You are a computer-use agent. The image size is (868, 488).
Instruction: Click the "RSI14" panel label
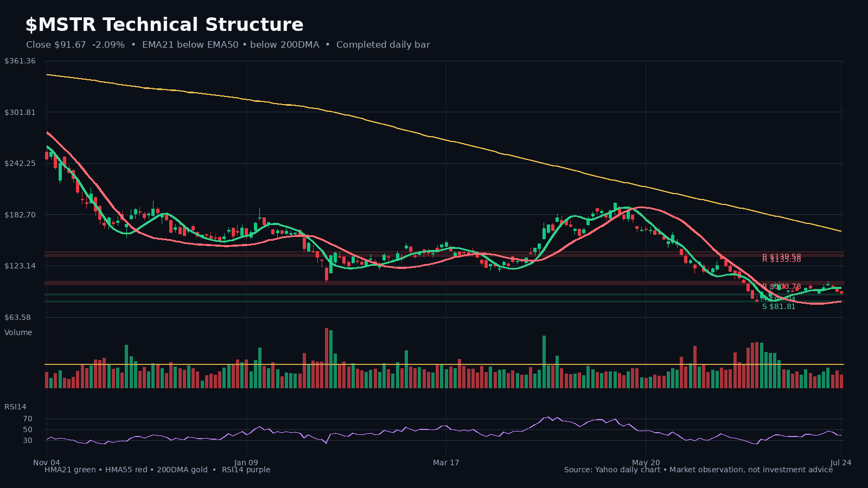(15, 407)
